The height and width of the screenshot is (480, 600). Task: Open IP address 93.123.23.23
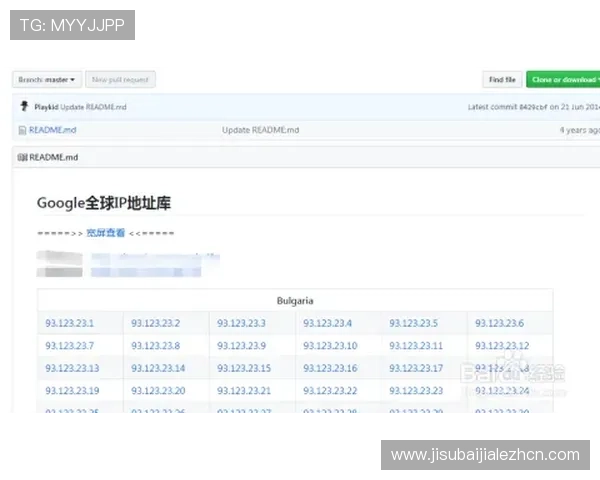[x=416, y=391]
